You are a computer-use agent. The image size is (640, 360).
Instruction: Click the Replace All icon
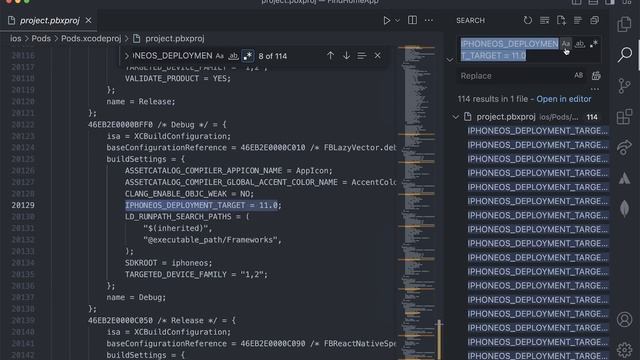click(x=596, y=76)
